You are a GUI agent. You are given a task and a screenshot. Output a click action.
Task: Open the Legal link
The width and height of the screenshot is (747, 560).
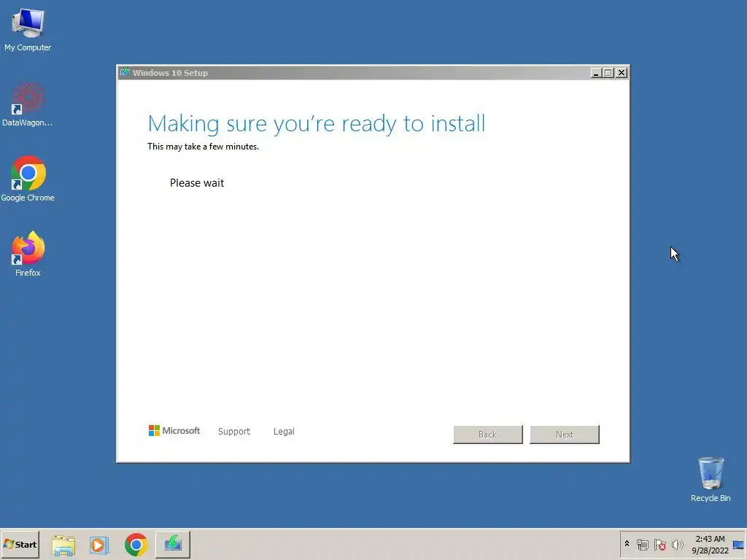(x=284, y=432)
